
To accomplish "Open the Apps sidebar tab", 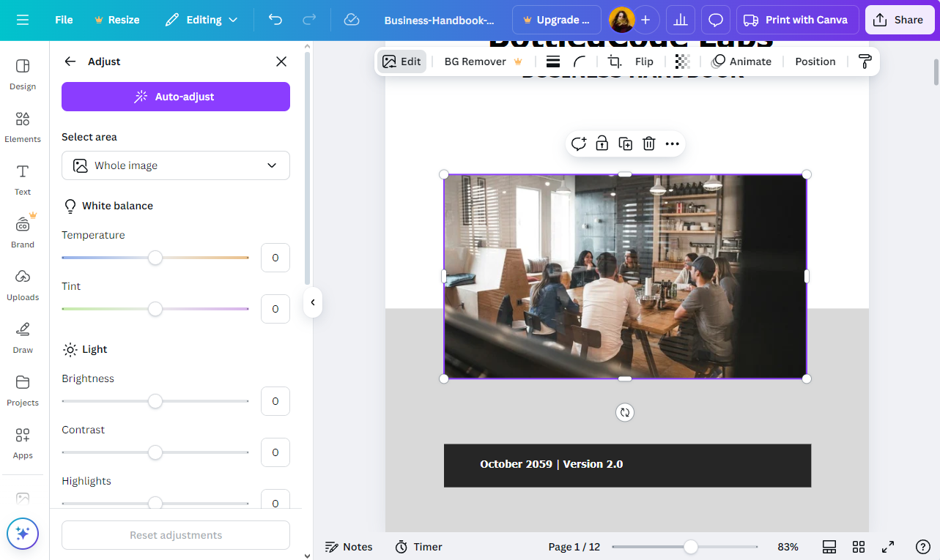I will pos(23,443).
